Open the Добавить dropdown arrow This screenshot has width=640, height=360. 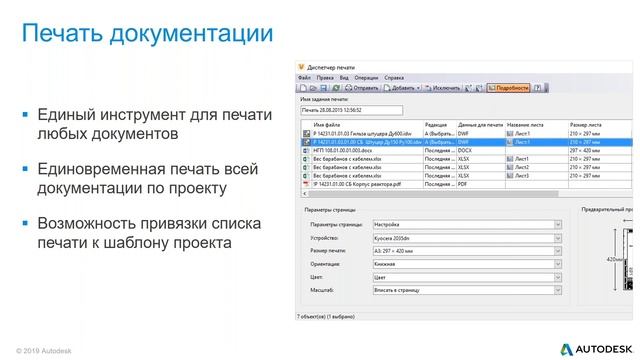point(418,88)
